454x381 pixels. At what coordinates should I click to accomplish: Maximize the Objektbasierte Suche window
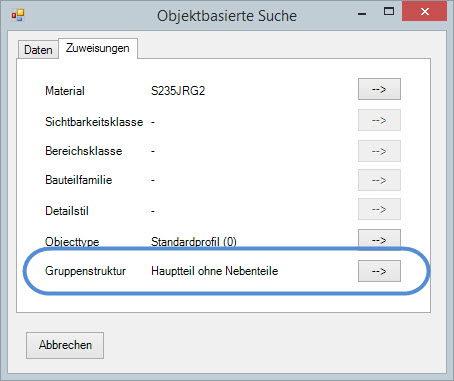[389, 12]
